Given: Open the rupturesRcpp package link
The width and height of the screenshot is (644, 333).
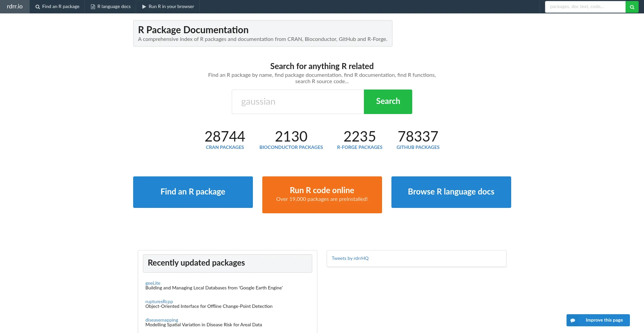Looking at the screenshot, I should (159, 301).
